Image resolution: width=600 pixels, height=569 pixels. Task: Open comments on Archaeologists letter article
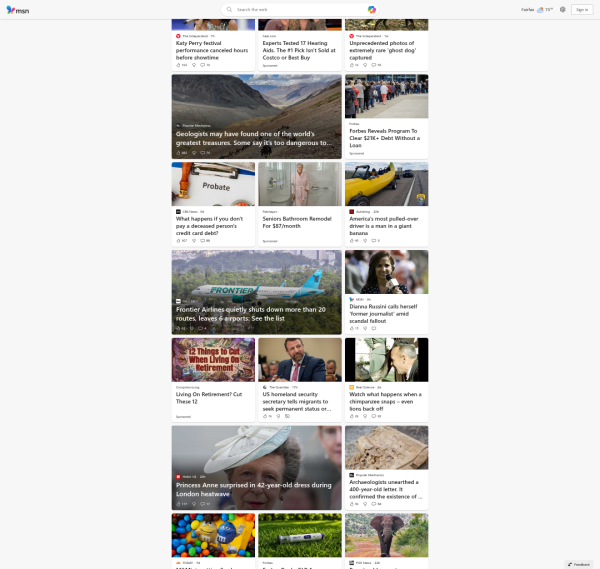[x=374, y=504]
